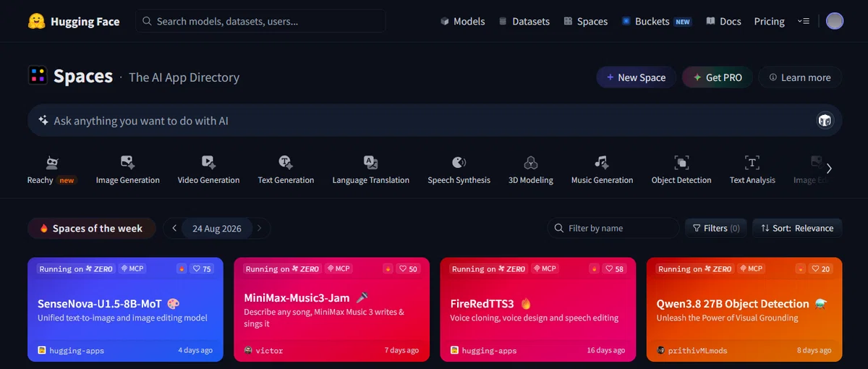
Task: Open the Models menu item
Action: [x=462, y=21]
